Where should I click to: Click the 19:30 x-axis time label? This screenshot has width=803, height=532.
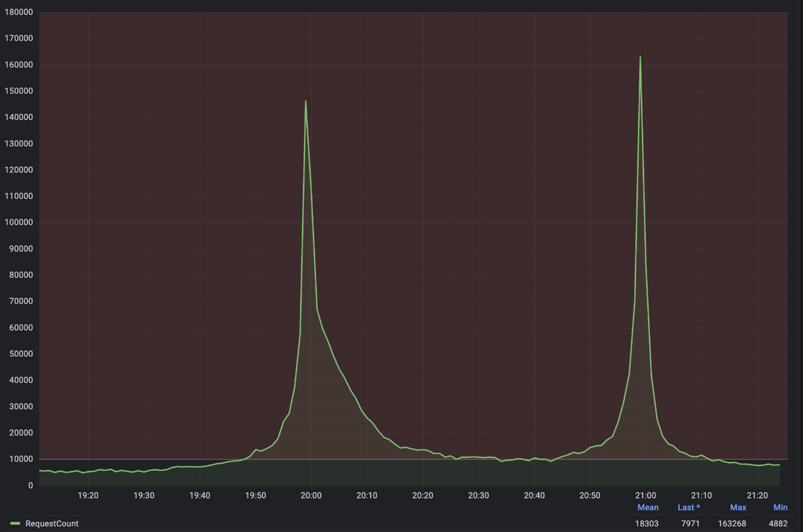[x=144, y=496]
